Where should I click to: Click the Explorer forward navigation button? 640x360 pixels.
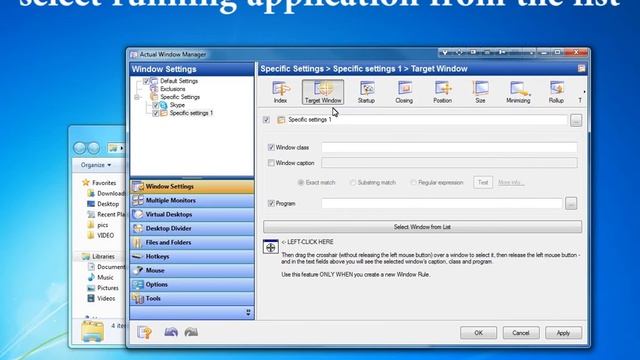pyautogui.click(x=94, y=148)
